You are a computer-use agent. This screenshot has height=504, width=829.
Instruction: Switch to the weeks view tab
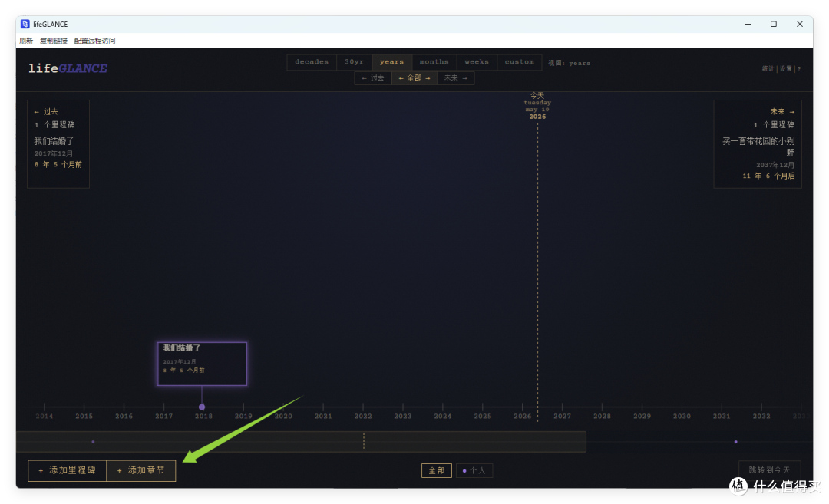pyautogui.click(x=477, y=62)
